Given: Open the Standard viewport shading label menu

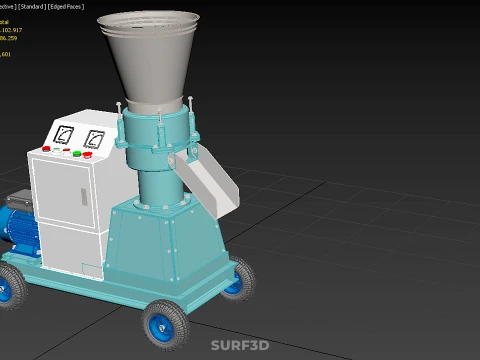Looking at the screenshot, I should tap(32, 7).
